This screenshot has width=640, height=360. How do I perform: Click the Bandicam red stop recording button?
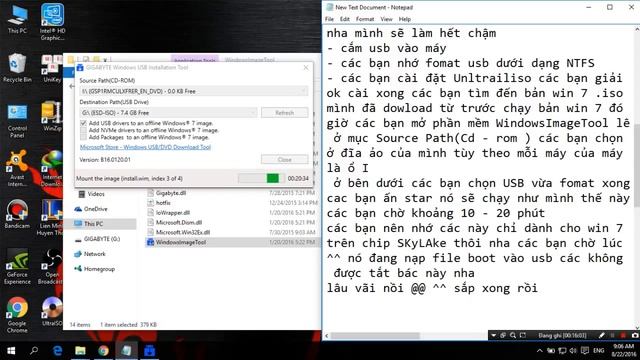[x=623, y=335]
